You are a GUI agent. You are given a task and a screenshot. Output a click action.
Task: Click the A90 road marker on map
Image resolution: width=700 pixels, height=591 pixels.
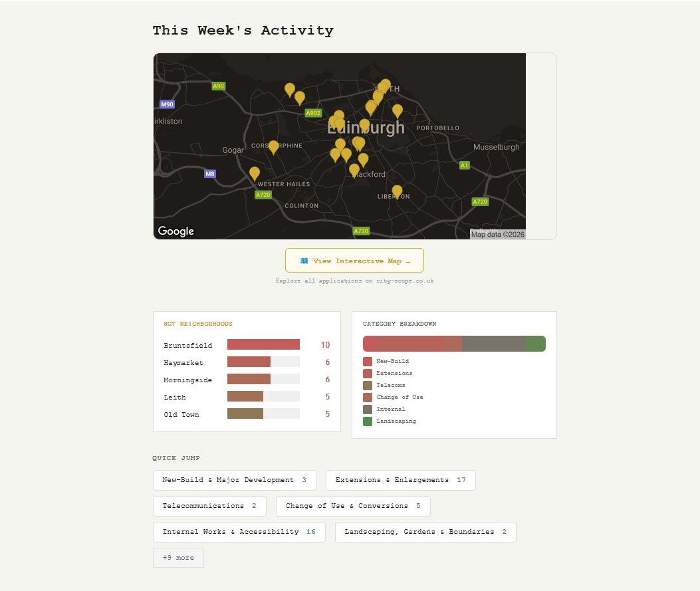pyautogui.click(x=218, y=86)
